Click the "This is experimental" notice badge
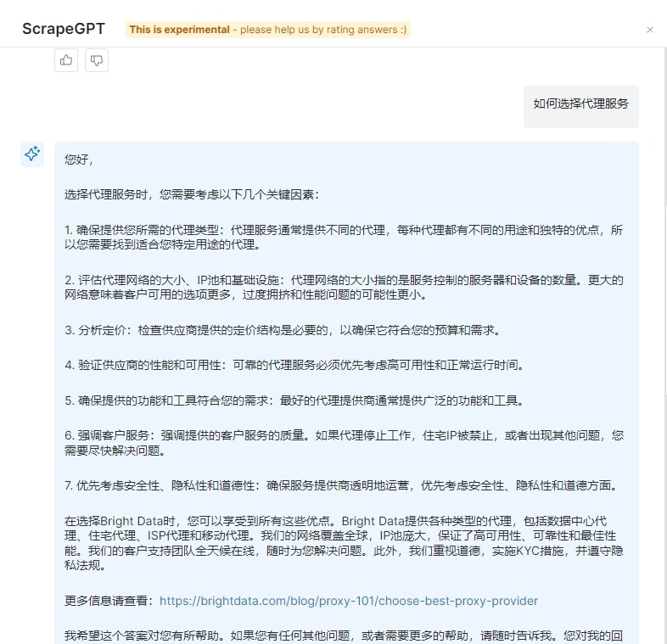This screenshot has width=667, height=644. tap(268, 30)
